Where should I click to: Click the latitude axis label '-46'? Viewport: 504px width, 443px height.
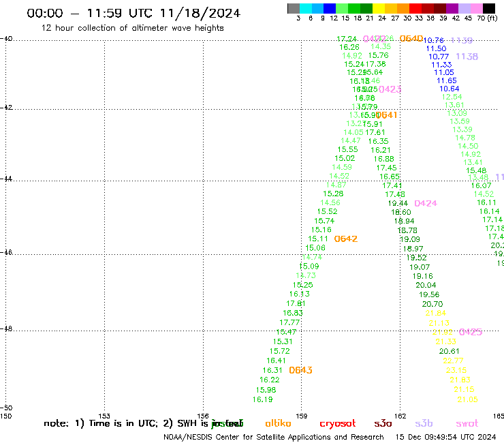[6, 252]
